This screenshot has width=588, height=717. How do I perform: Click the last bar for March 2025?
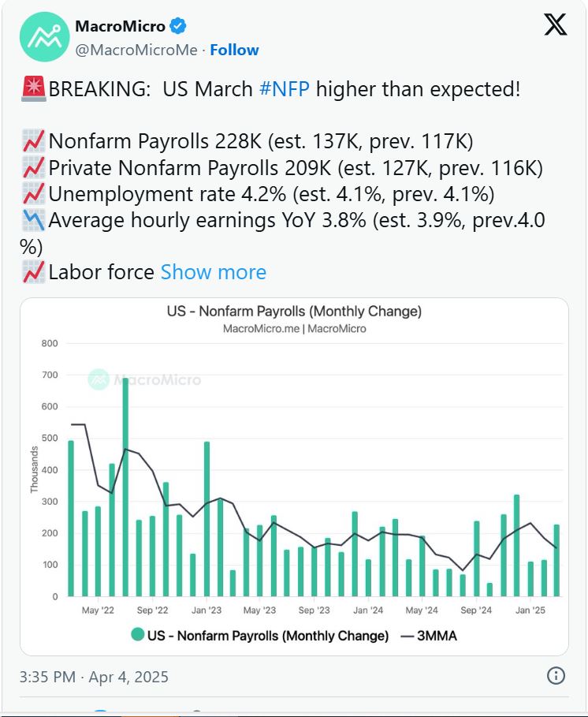pyautogui.click(x=556, y=561)
